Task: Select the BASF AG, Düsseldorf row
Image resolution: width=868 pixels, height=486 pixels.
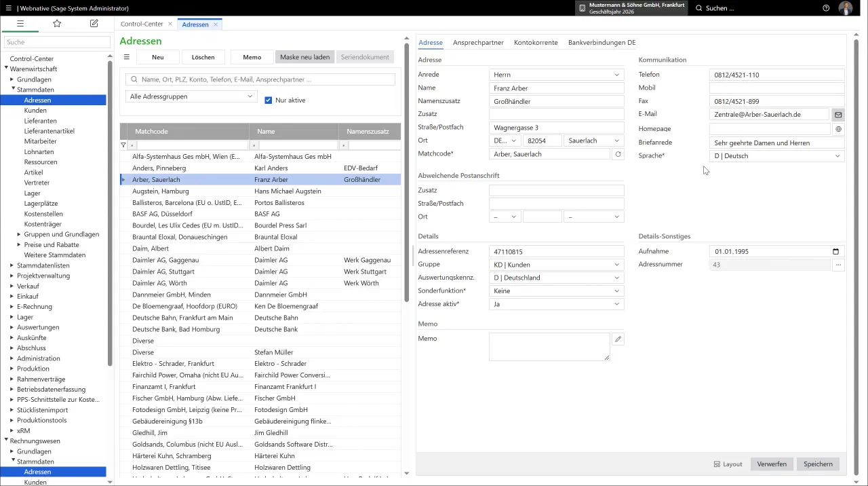Action: tap(260, 214)
